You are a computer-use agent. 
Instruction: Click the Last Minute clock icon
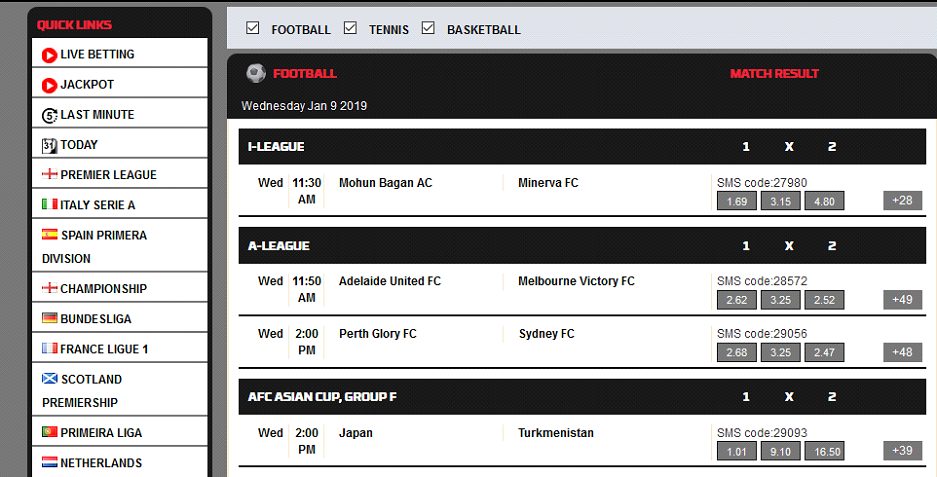point(50,116)
